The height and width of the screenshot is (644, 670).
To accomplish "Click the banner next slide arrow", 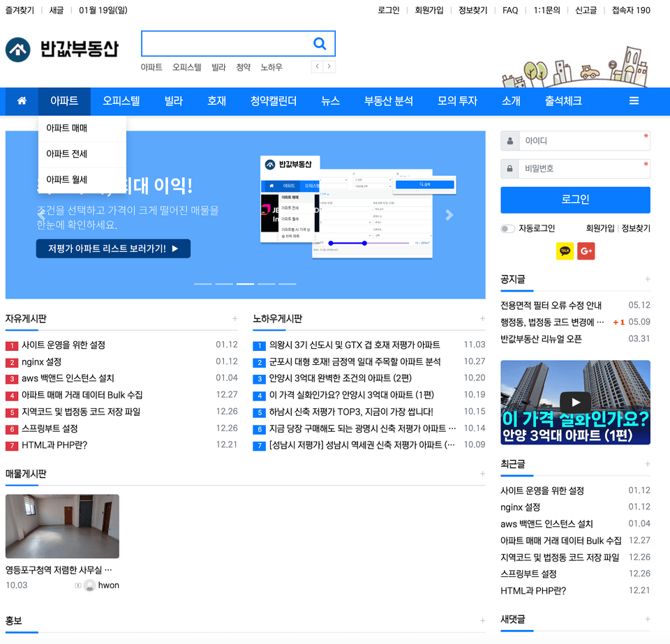I will (449, 215).
